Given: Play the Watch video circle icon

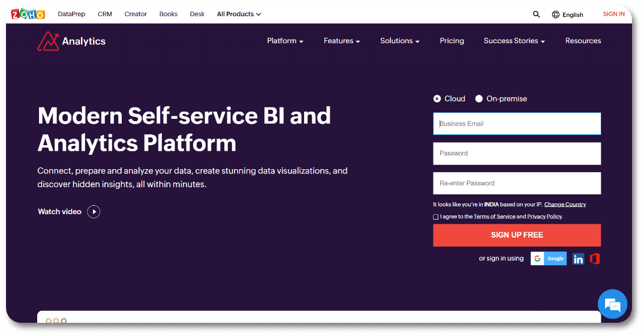Looking at the screenshot, I should 94,212.
